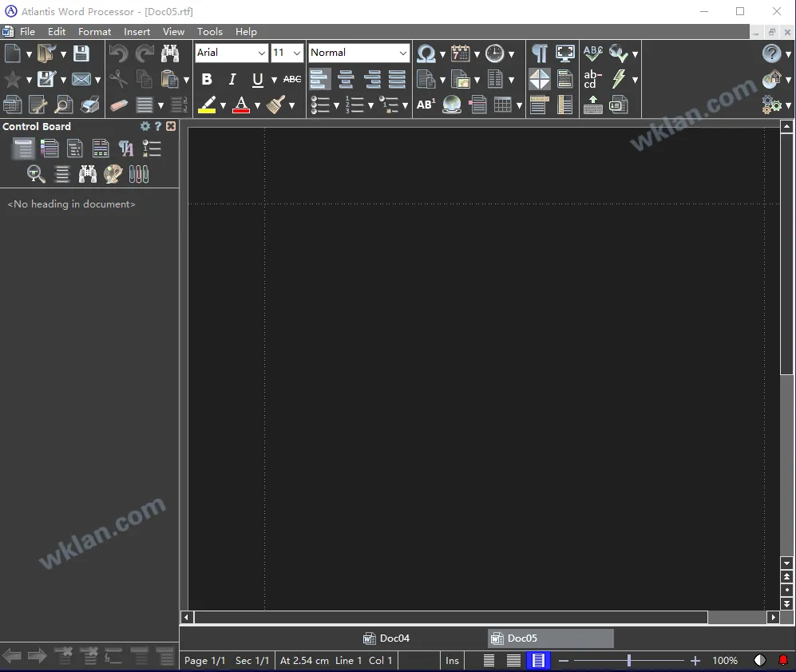The width and height of the screenshot is (796, 672).
Task: Click the binoculars Find icon in the toolbar
Action: tap(170, 53)
